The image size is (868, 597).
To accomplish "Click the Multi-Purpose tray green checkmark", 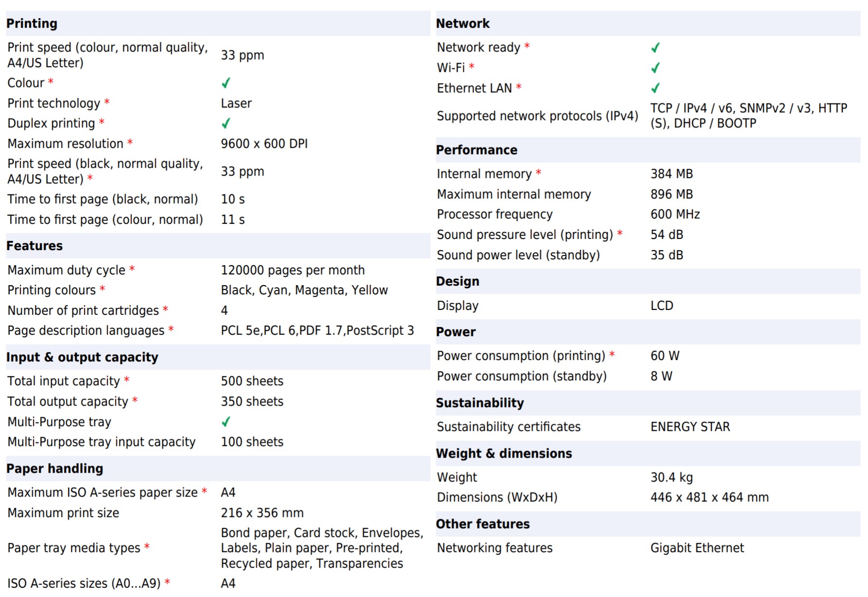I will pos(226,422).
